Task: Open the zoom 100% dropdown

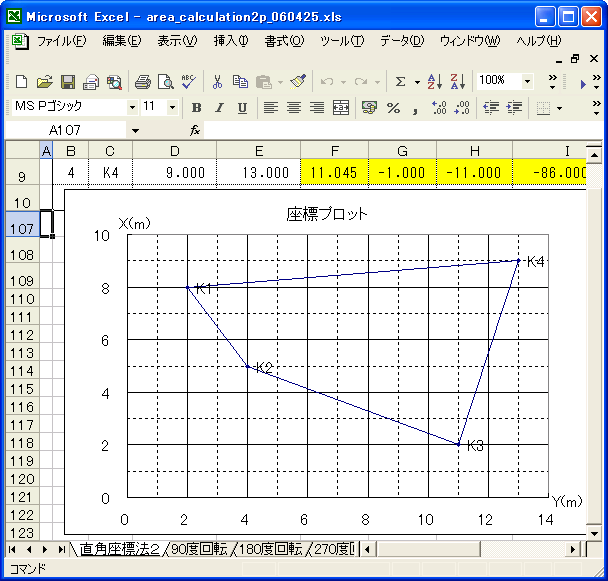Action: click(527, 81)
